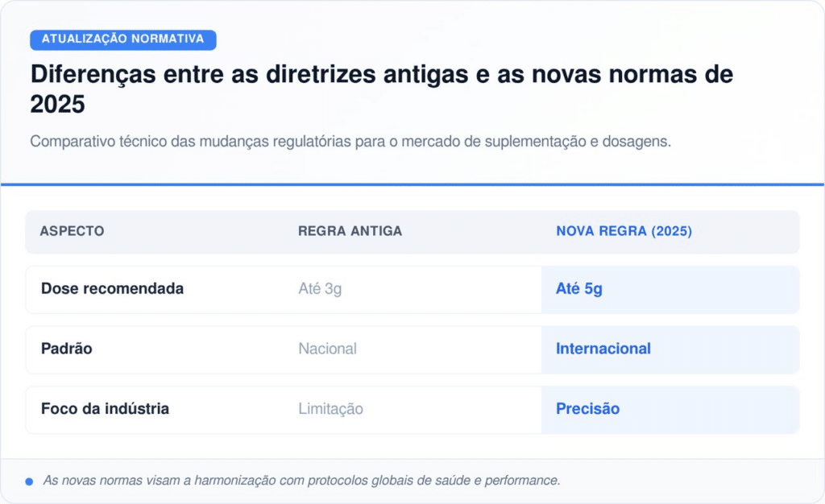Click the blue footnote bullet dot
825x504 pixels.
pos(29,481)
